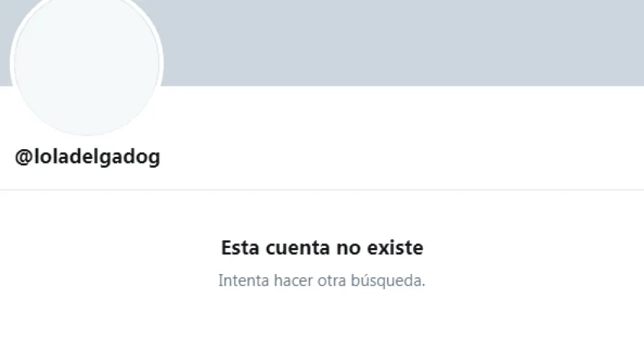Click the 'Intenta hacer otra búsqueda.' message
Image resolution: width=644 pixels, height=362 pixels.
[x=321, y=281]
